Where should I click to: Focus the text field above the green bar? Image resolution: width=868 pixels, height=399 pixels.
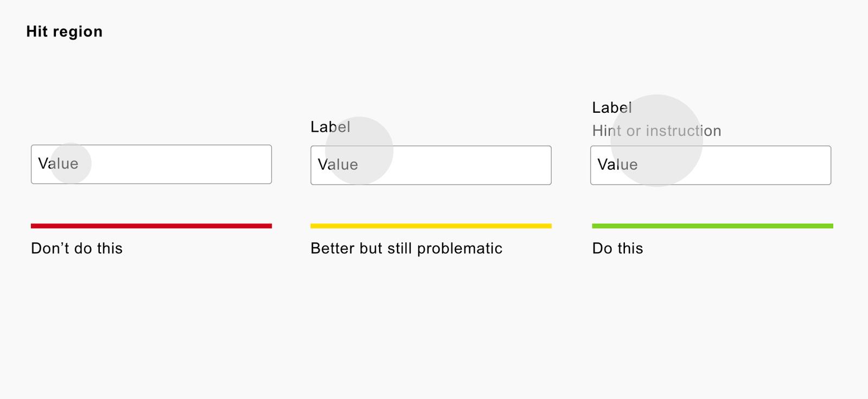[749, 165]
